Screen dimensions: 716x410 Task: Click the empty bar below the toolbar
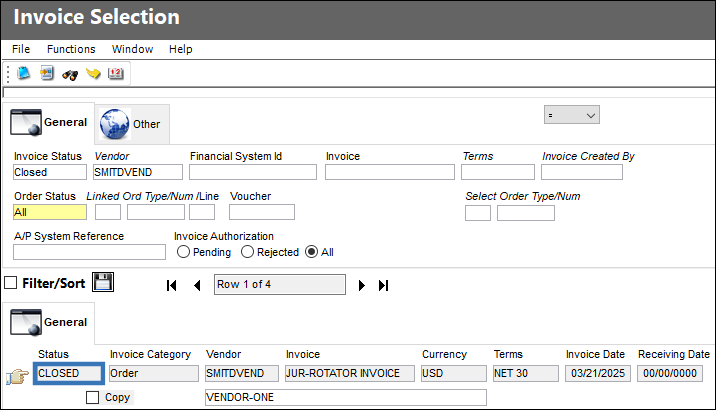[359, 92]
